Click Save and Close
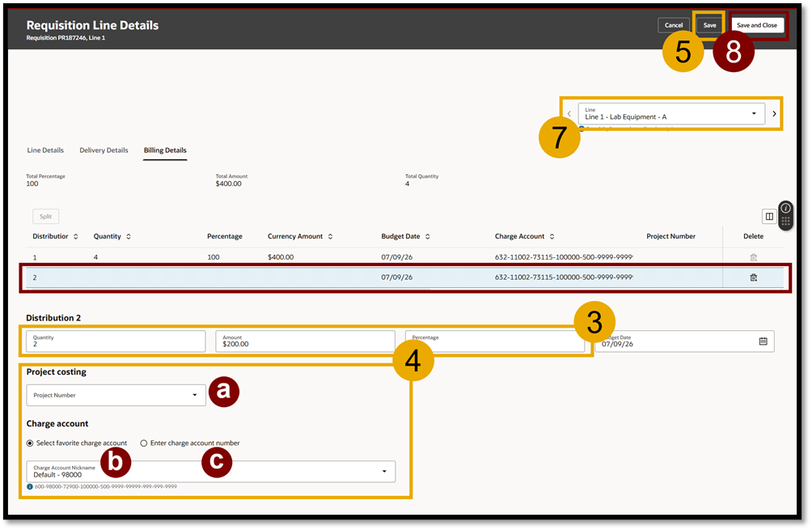This screenshot has width=812, height=530. [x=756, y=25]
